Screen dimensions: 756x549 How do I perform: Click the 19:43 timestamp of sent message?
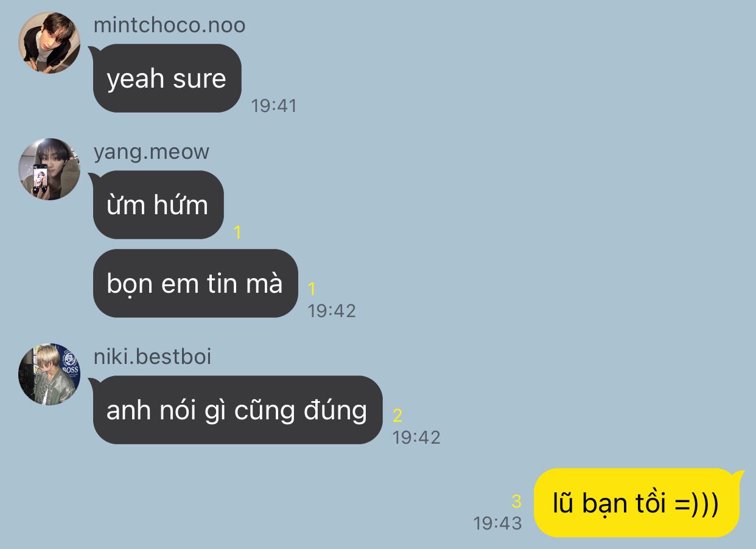pos(498,523)
